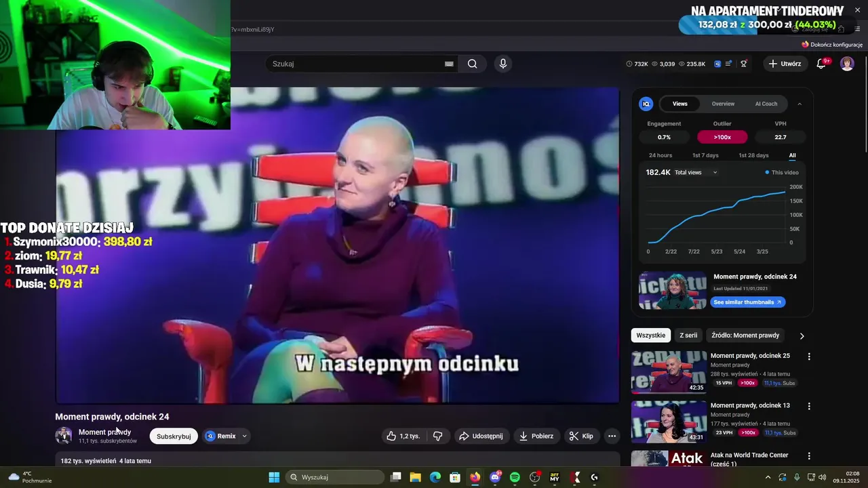868x488 pixels.
Task: Open the on-screen keyboard icon in search box
Action: pyautogui.click(x=448, y=64)
